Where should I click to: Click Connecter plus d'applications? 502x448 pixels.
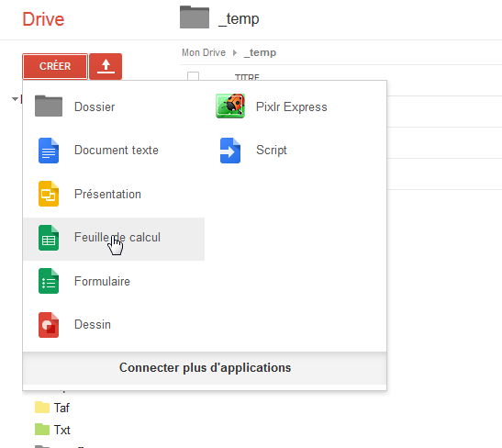click(205, 367)
